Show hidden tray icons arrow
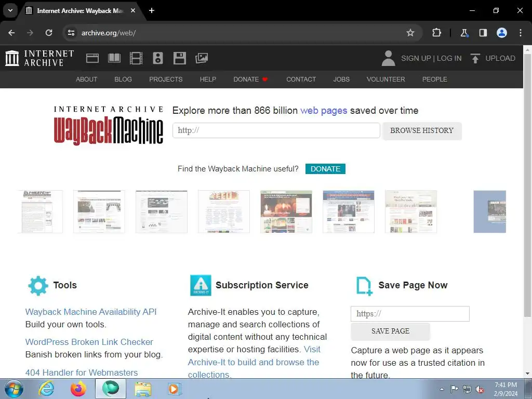 pyautogui.click(x=442, y=389)
